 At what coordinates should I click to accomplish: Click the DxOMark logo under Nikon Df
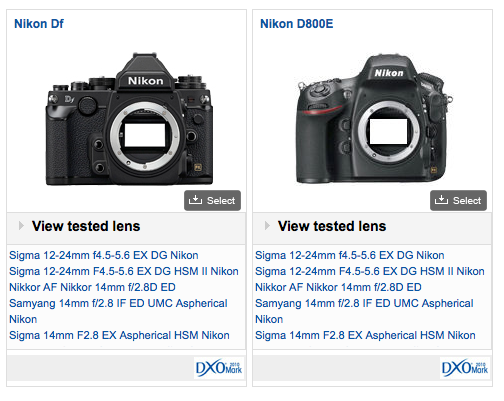click(219, 368)
